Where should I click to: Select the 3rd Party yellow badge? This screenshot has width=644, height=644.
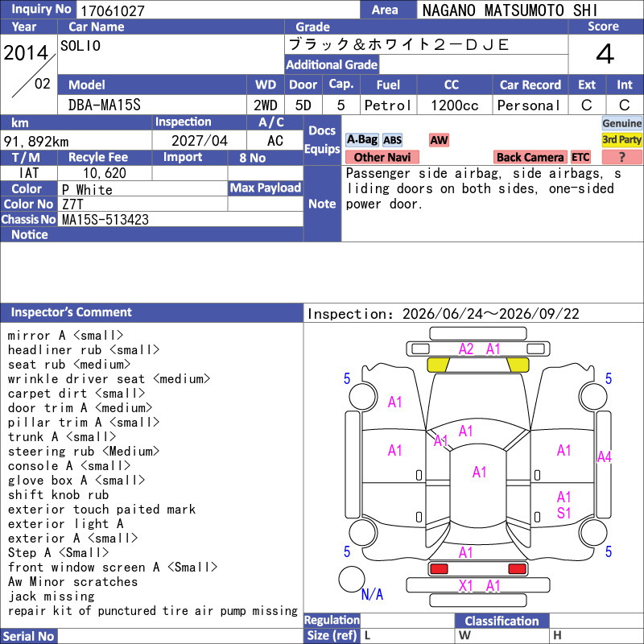tap(621, 140)
